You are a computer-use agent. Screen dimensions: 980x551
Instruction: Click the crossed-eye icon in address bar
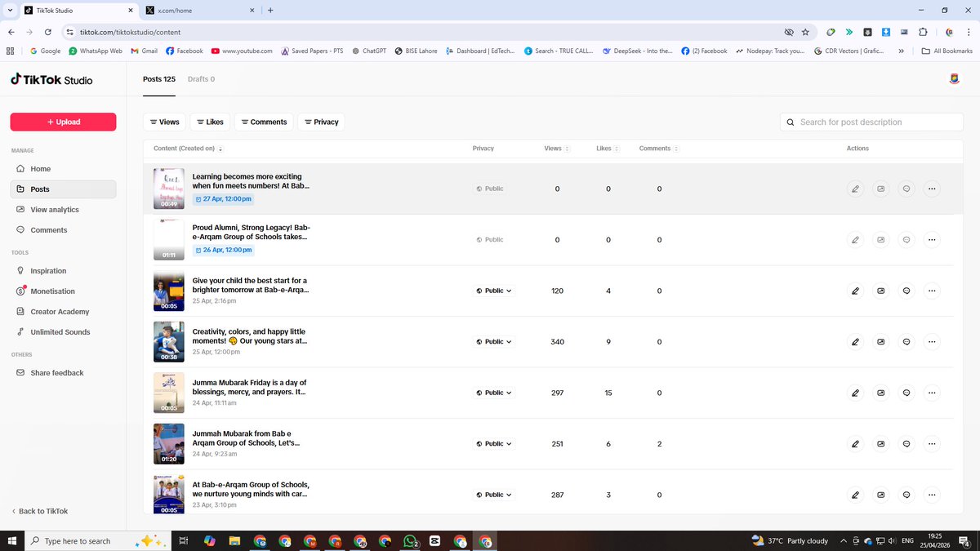[788, 32]
